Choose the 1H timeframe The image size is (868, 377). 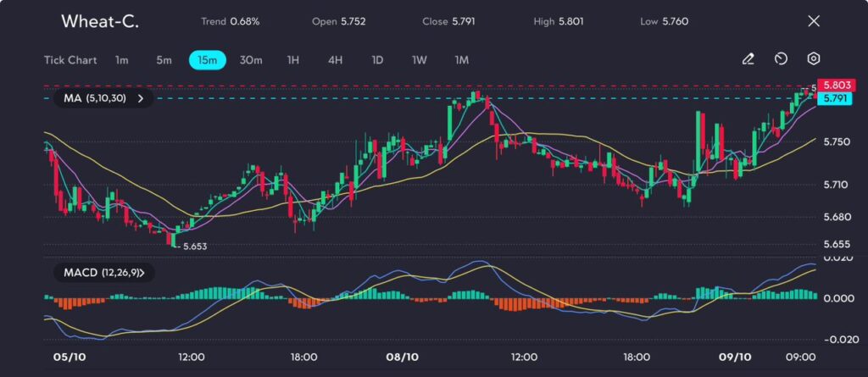(x=293, y=60)
